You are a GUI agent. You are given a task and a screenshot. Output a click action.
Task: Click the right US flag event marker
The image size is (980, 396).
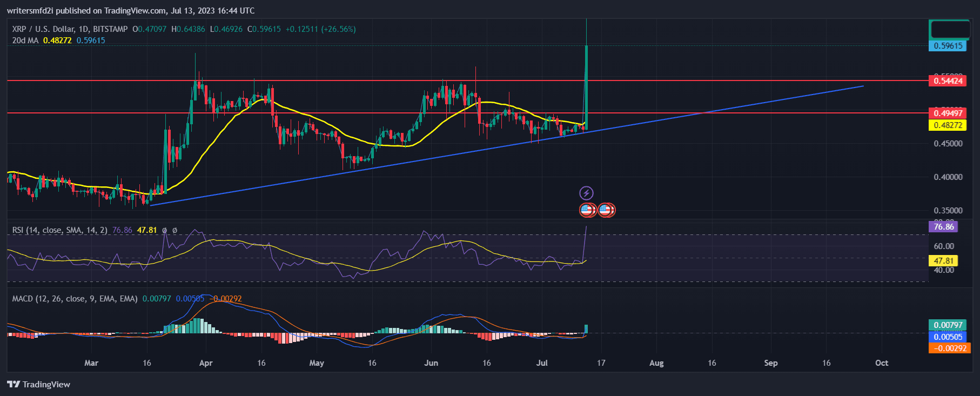pyautogui.click(x=606, y=210)
